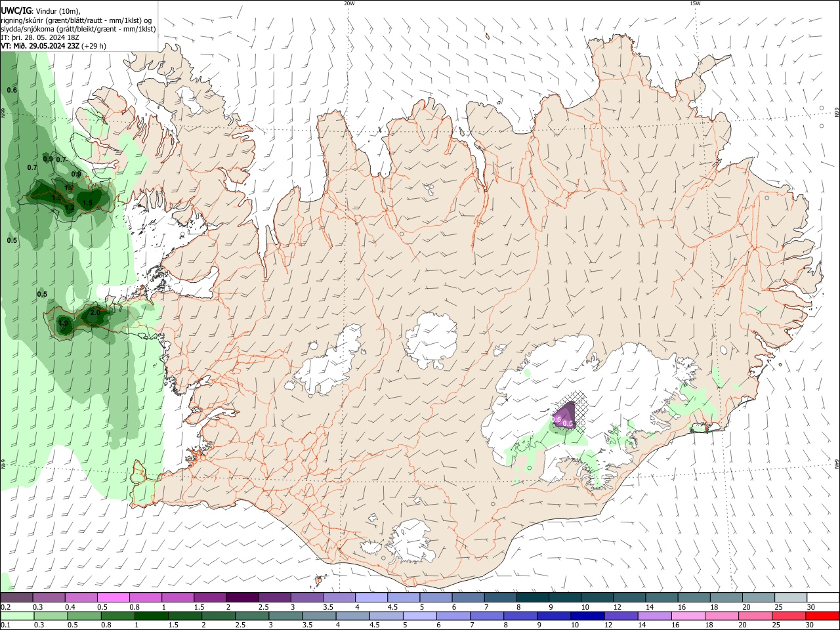Pick the darkest green 1–1.5 rain swatch
The width and height of the screenshot is (840, 630).
click(151, 616)
